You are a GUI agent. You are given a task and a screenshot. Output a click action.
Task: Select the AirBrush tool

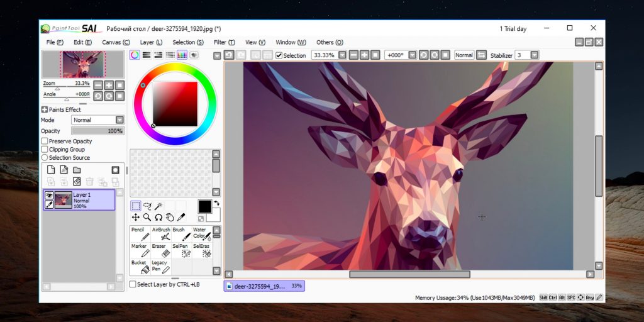[161, 234]
